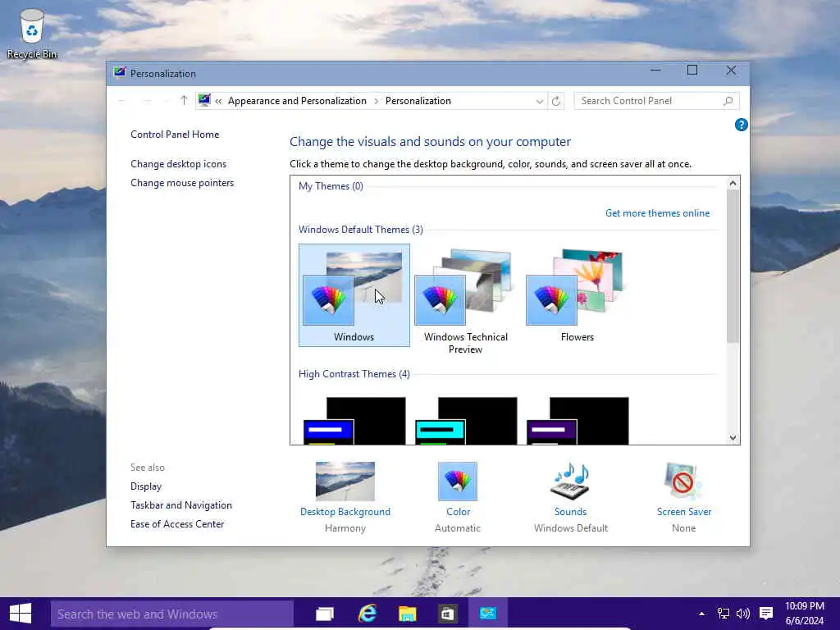Image resolution: width=840 pixels, height=630 pixels.
Task: Click the Personalization breadcrumb segment
Action: click(x=418, y=101)
